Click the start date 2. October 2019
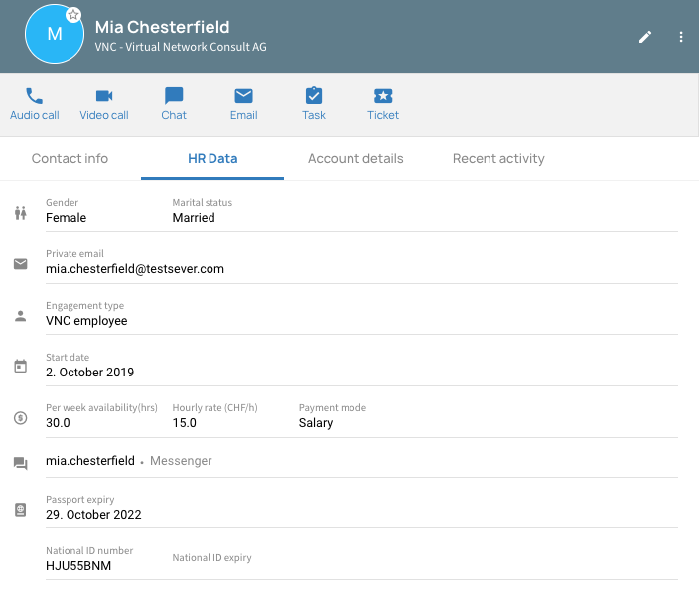The image size is (700, 599). coord(89,373)
